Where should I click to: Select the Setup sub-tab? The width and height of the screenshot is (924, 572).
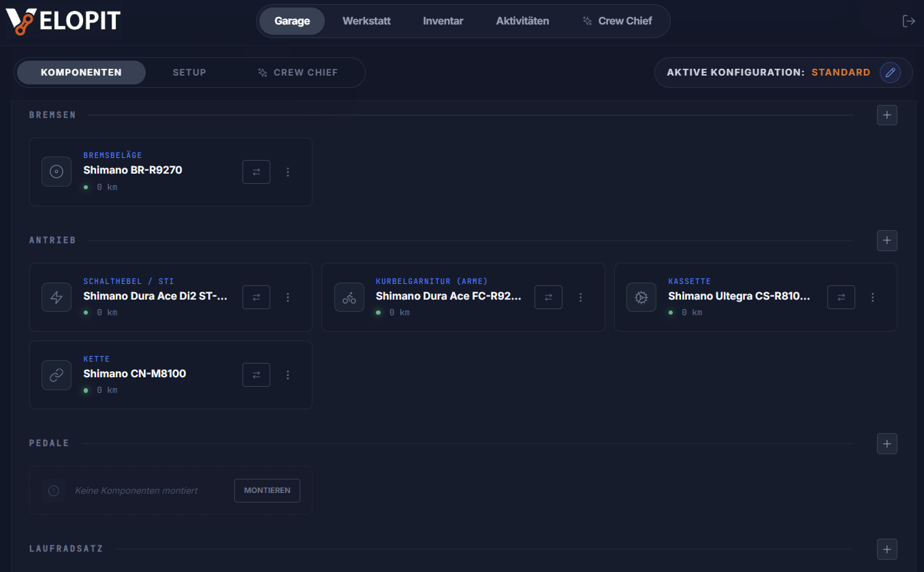pyautogui.click(x=189, y=73)
